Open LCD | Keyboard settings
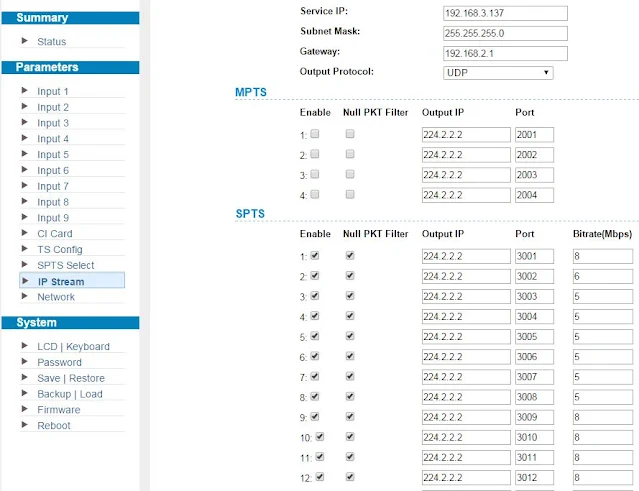639x491 pixels. pyautogui.click(x=73, y=346)
